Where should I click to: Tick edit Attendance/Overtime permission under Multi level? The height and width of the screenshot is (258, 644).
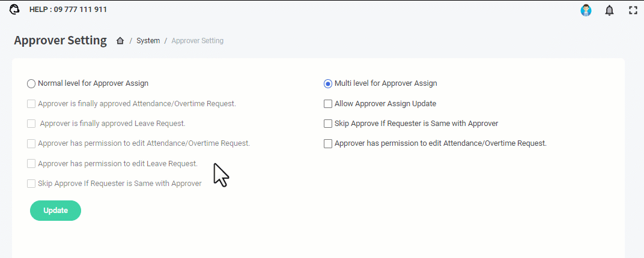(x=328, y=143)
